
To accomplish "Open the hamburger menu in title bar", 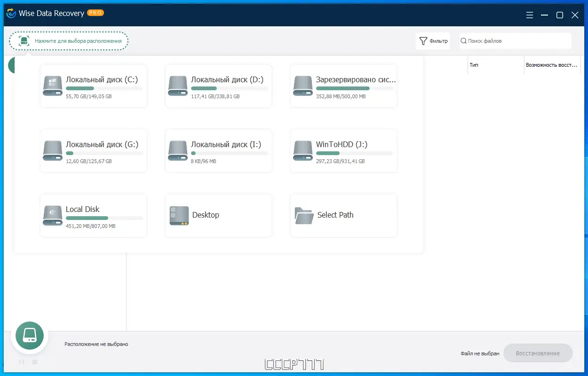I will click(x=530, y=15).
